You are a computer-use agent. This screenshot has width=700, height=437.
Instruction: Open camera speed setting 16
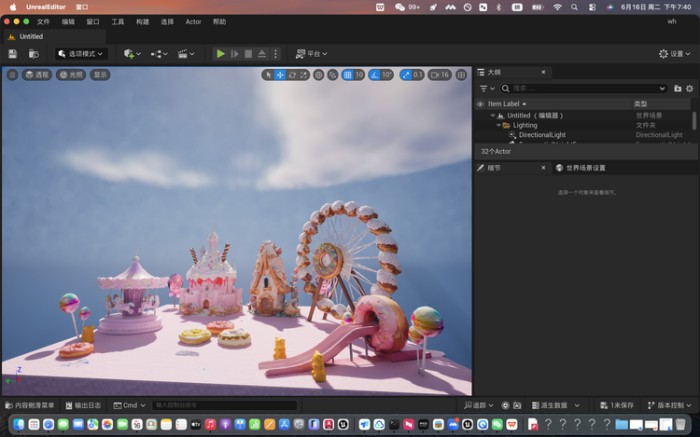[x=440, y=75]
